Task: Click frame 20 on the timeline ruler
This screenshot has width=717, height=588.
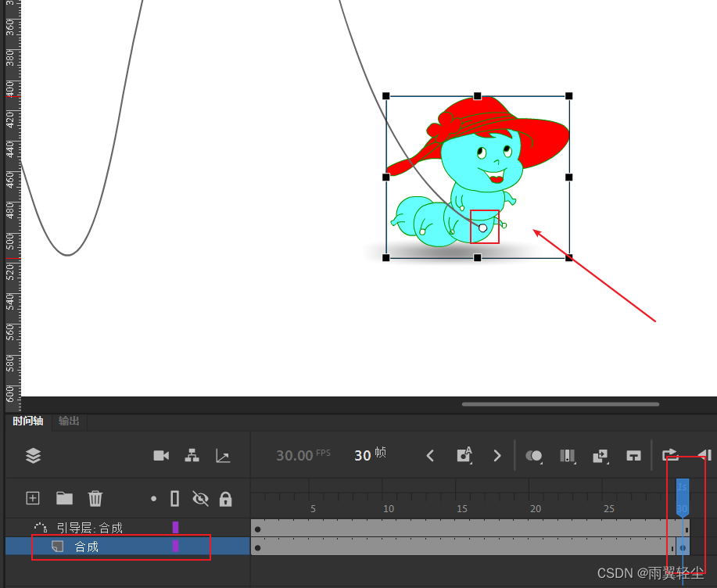Action: pyautogui.click(x=536, y=508)
